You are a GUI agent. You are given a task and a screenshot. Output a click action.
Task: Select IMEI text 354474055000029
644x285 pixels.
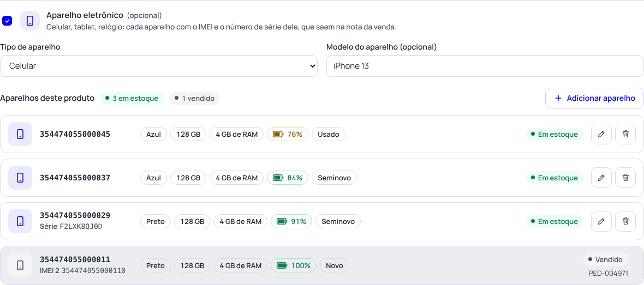[x=75, y=215]
